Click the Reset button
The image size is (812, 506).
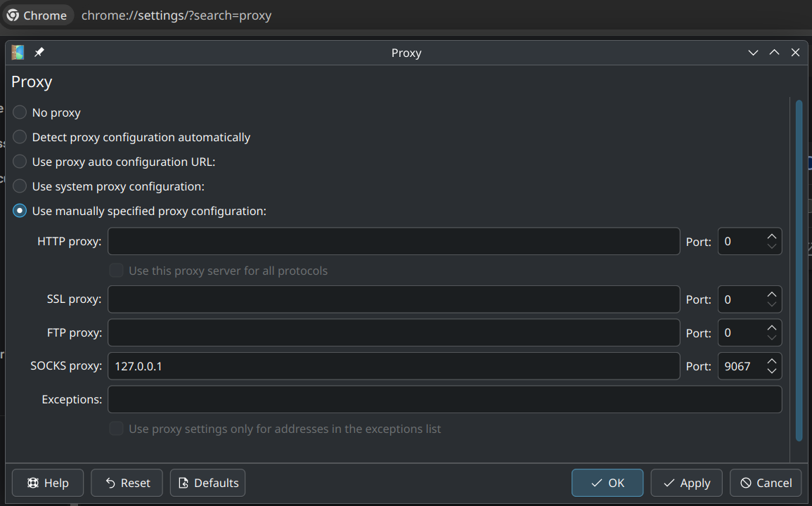[x=127, y=483]
